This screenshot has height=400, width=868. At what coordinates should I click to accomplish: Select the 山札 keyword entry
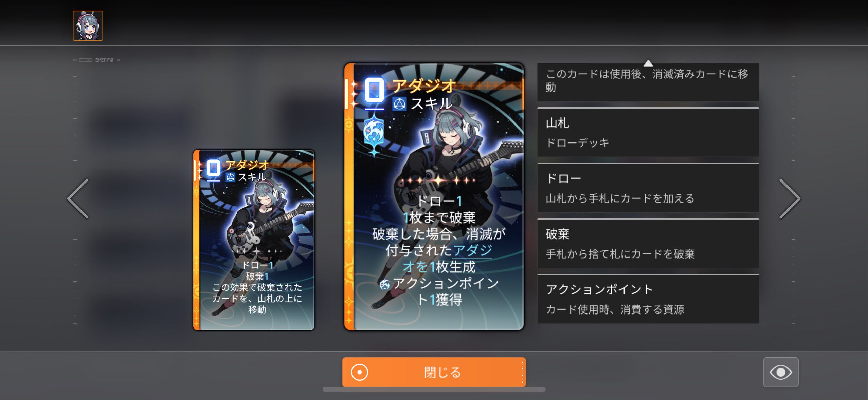point(648,132)
